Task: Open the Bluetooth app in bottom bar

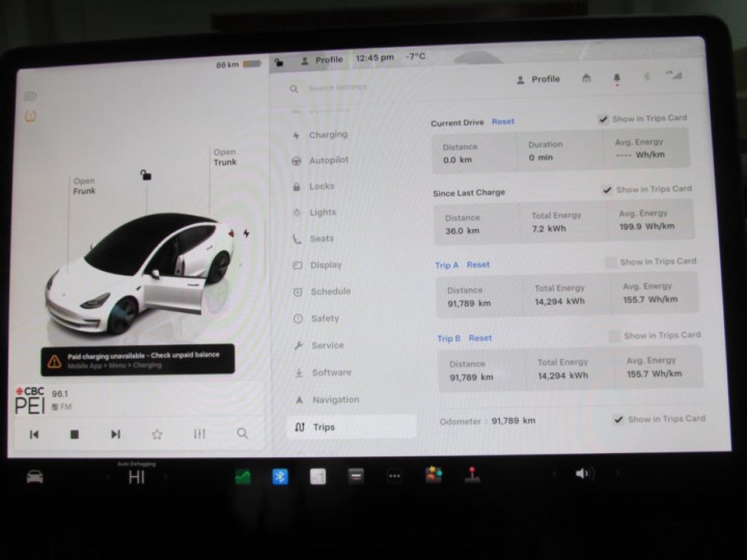Action: click(x=280, y=477)
